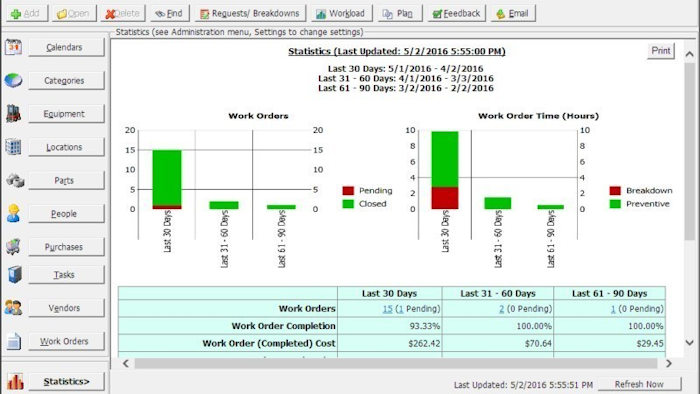Print the statistics report
Viewport: 700px width, 394px height.
[x=660, y=50]
